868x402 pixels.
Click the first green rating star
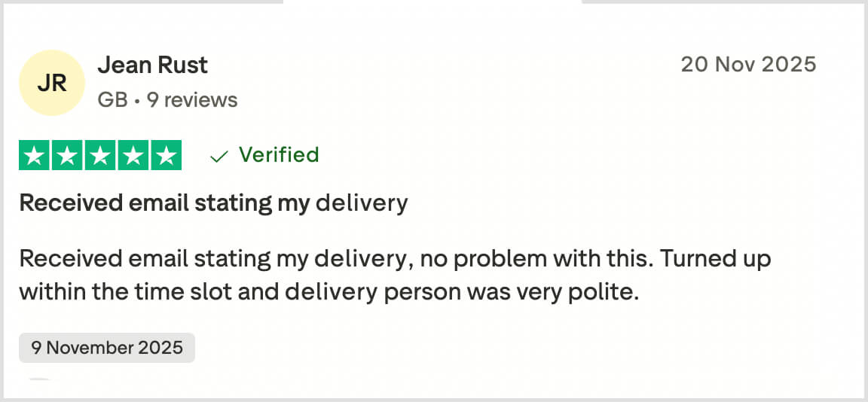tap(33, 155)
